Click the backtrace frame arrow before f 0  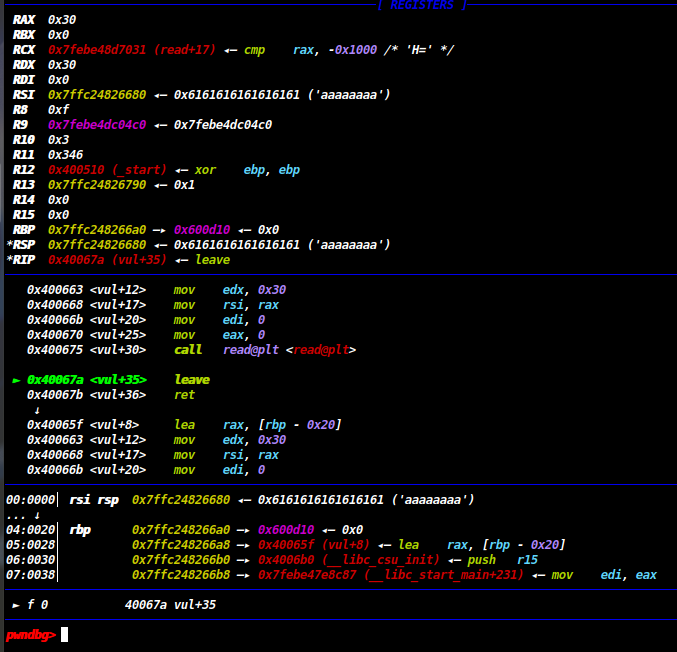(x=16, y=605)
